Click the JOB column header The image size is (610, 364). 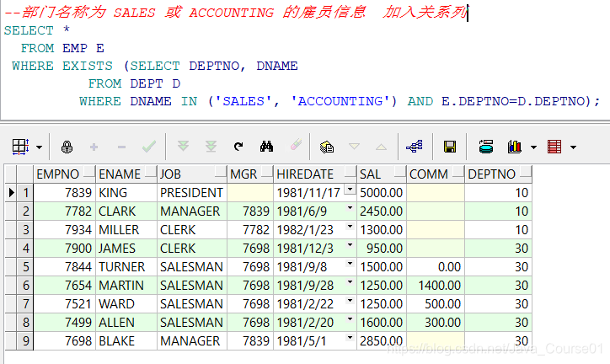coord(192,174)
